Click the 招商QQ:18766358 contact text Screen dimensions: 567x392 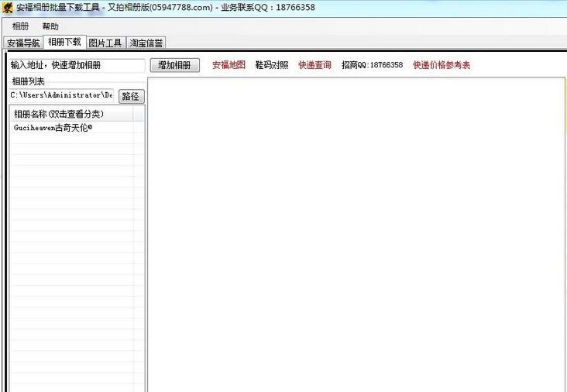372,65
